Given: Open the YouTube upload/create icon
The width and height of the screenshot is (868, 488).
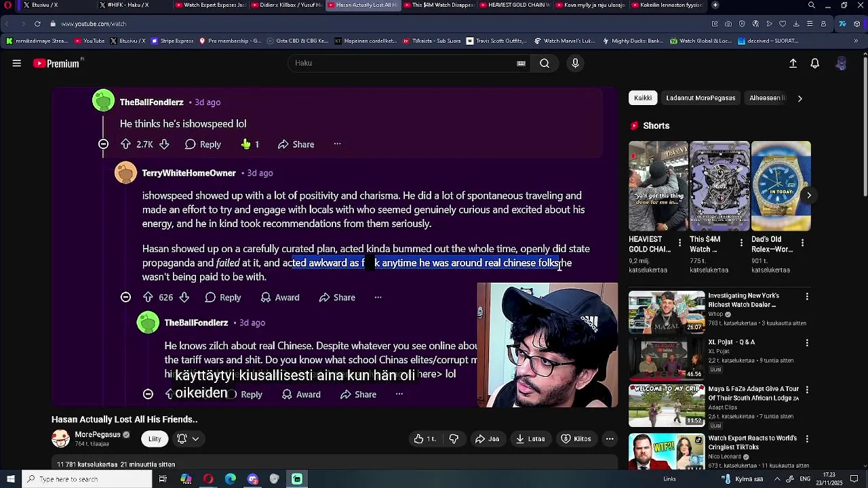Looking at the screenshot, I should click(793, 63).
